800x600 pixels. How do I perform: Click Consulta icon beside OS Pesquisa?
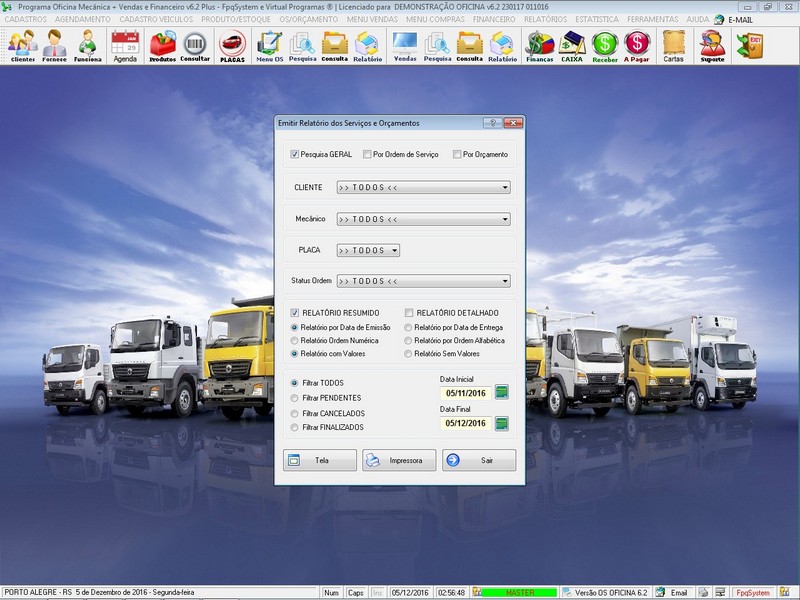coord(335,46)
